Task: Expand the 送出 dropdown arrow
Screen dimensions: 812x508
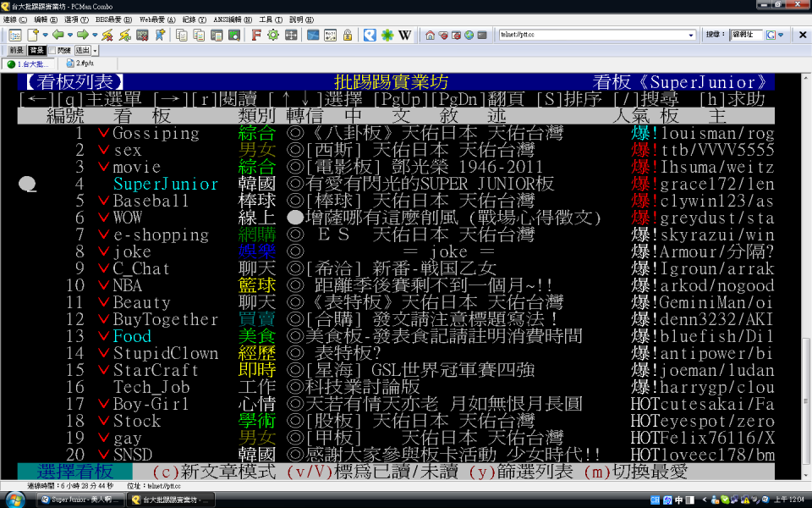Action: click(x=96, y=50)
